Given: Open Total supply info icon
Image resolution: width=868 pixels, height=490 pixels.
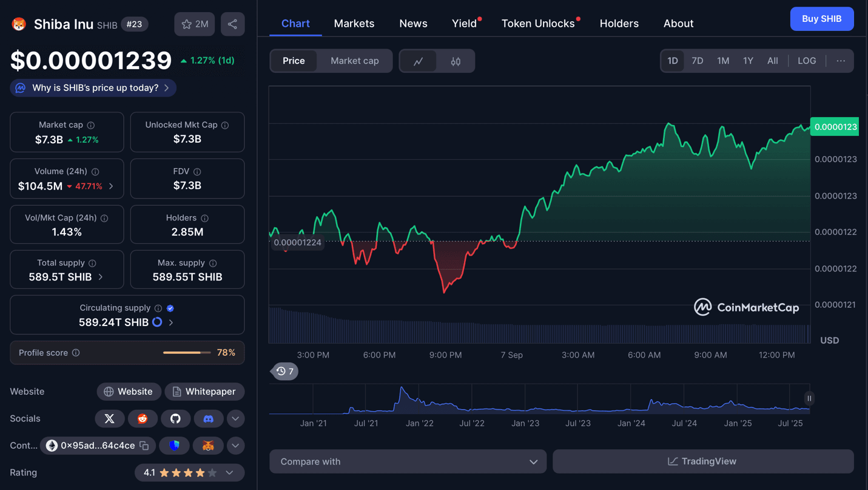Looking at the screenshot, I should pyautogui.click(x=92, y=263).
